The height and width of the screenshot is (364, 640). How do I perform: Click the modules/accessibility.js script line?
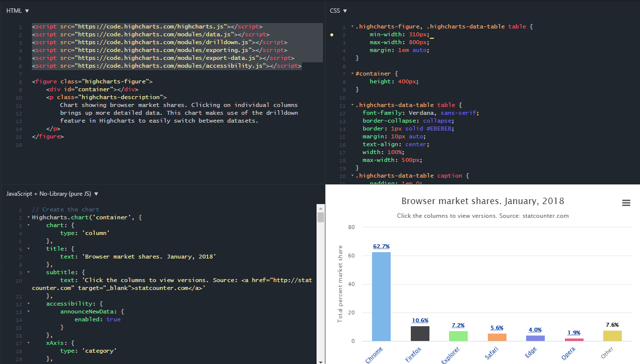point(167,66)
